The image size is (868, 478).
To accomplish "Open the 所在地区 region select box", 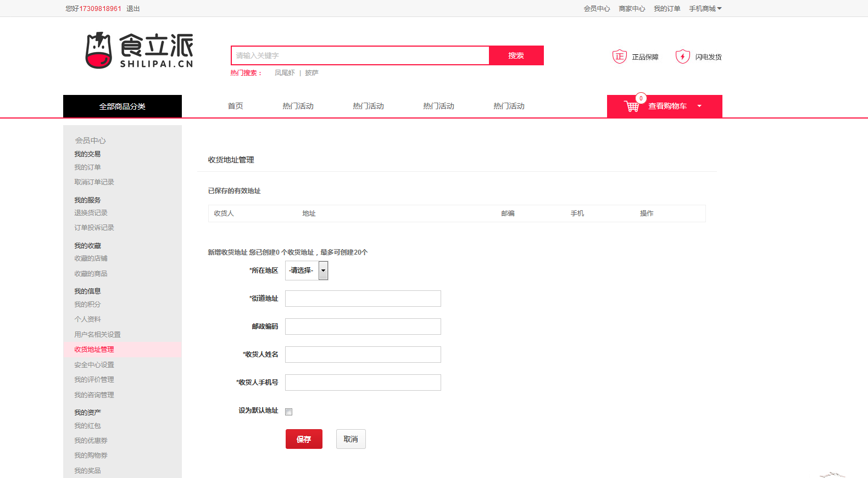I will (307, 271).
